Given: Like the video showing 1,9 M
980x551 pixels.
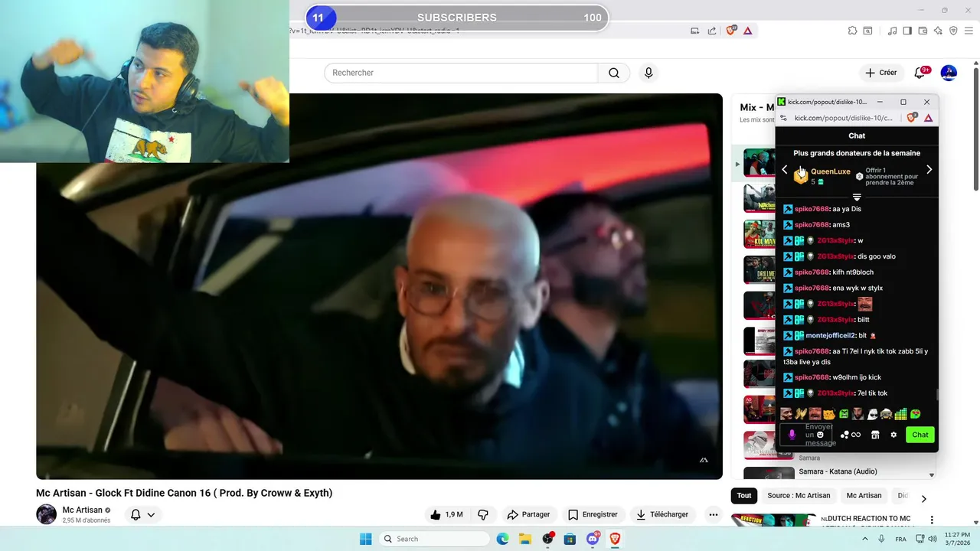Looking at the screenshot, I should [446, 514].
